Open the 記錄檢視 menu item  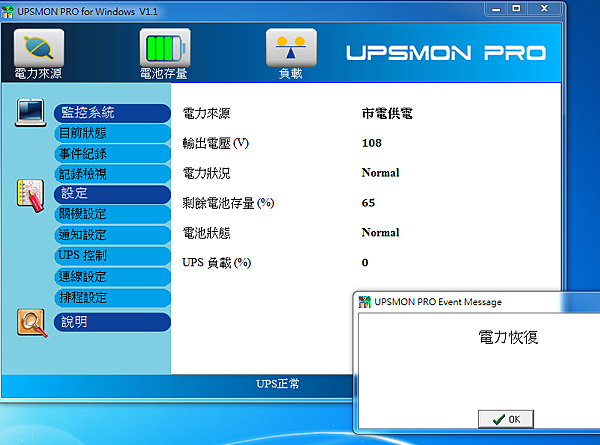pos(112,174)
